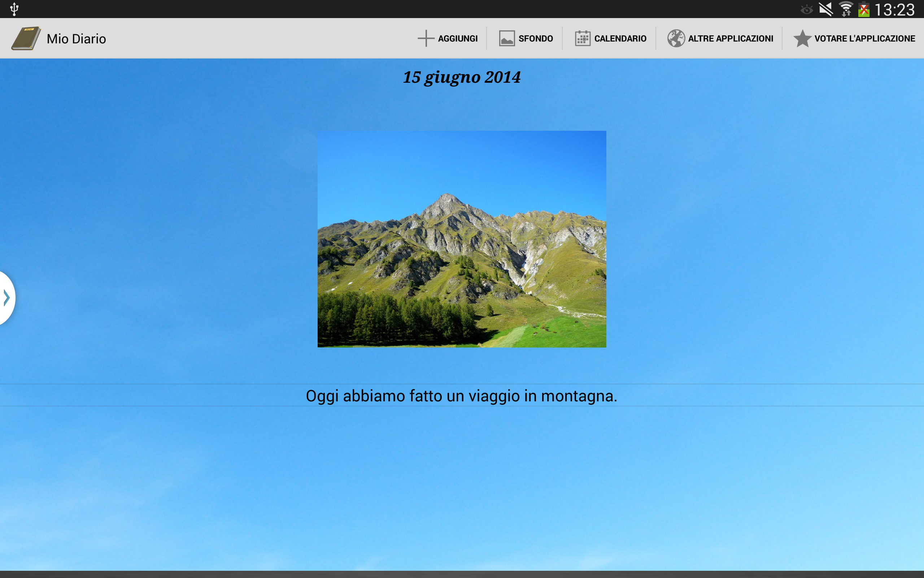Tap VOTARE L'APPLICAZIONE label
924x578 pixels.
(864, 39)
